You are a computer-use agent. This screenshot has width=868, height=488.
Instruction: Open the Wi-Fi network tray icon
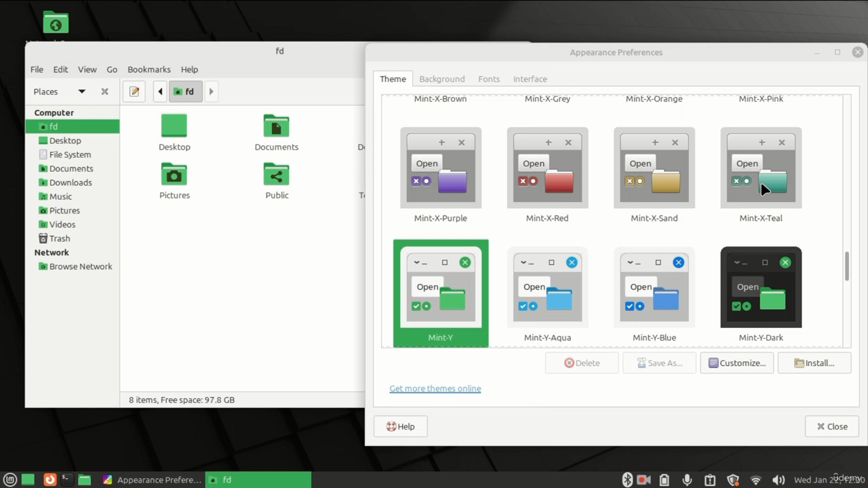(755, 480)
